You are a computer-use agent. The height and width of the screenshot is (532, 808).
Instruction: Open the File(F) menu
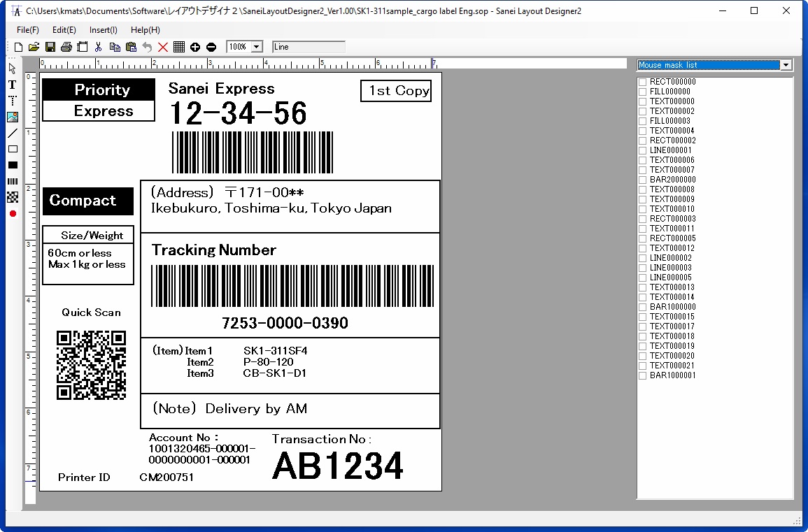pos(28,30)
